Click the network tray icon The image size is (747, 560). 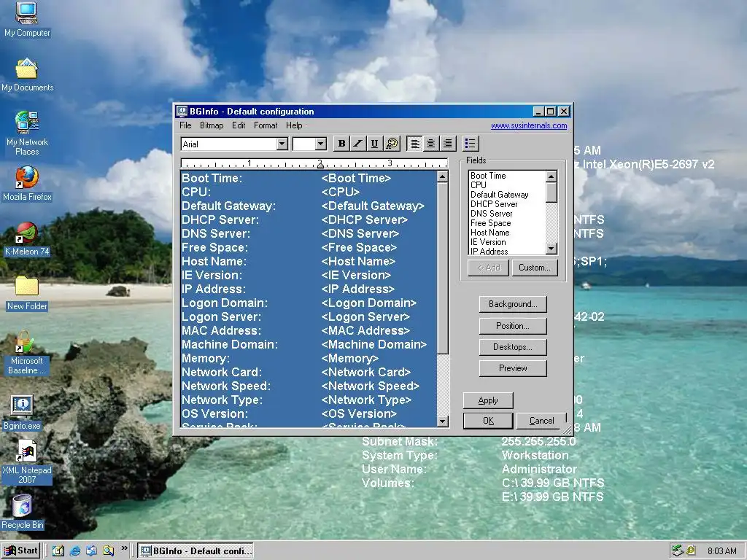click(x=678, y=551)
